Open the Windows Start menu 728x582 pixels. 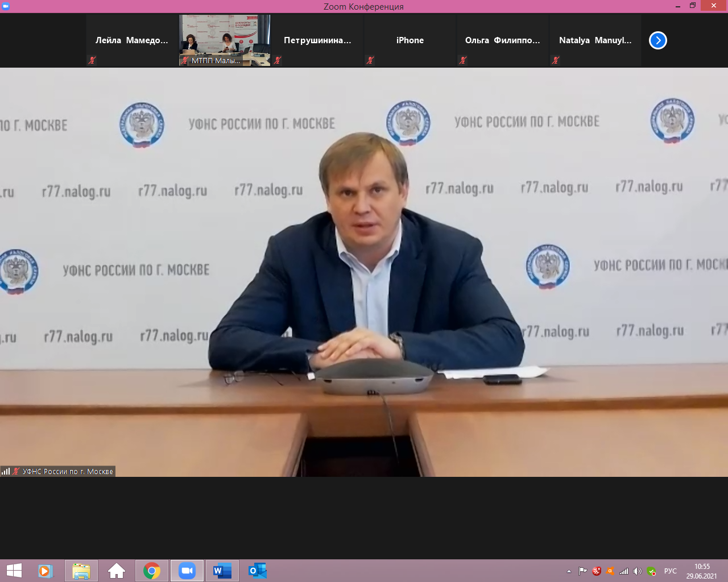click(14, 571)
